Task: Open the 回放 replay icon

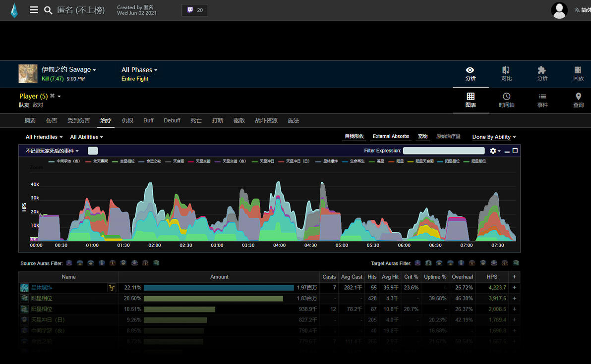Action: pyautogui.click(x=578, y=74)
